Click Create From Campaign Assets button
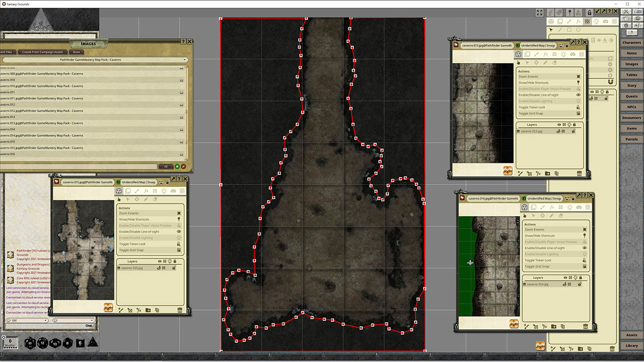 pos(42,52)
